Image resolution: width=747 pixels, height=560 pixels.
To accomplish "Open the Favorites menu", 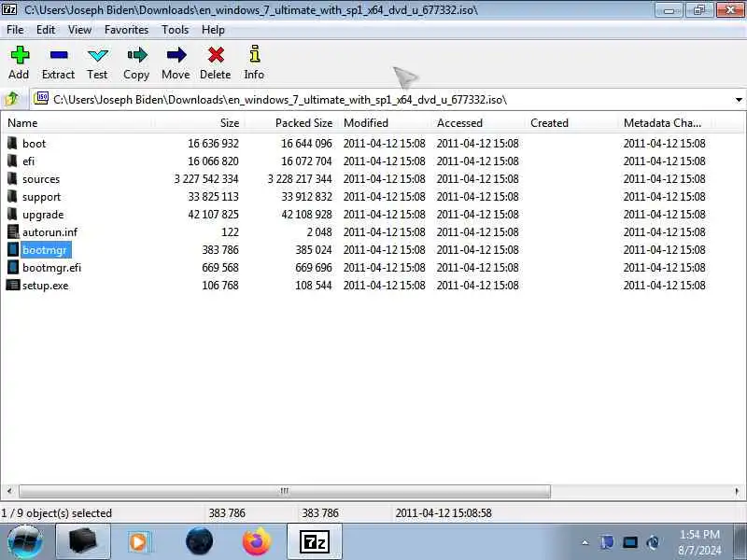I will [x=127, y=30].
